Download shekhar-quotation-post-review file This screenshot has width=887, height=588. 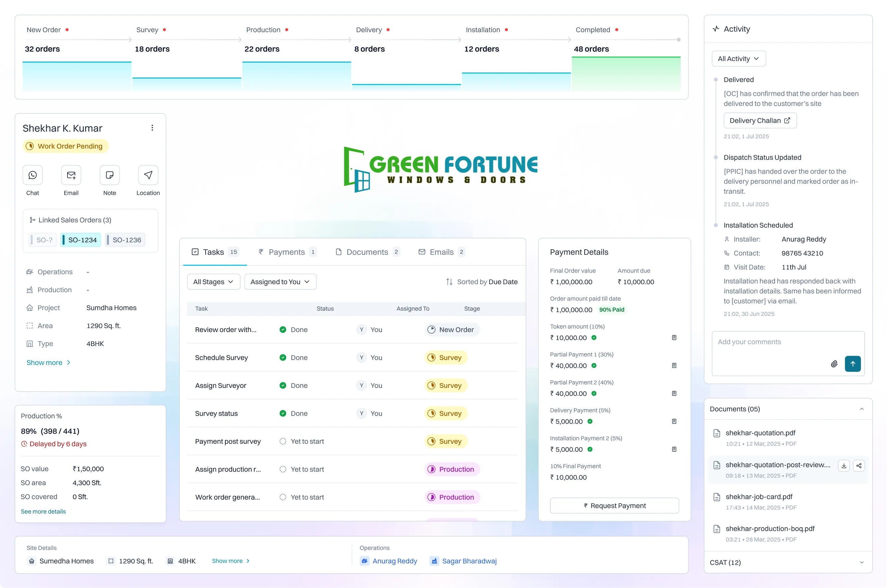coord(844,466)
